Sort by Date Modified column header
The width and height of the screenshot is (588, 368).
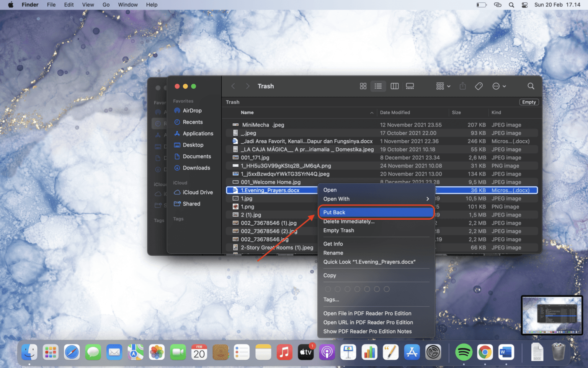pyautogui.click(x=395, y=112)
